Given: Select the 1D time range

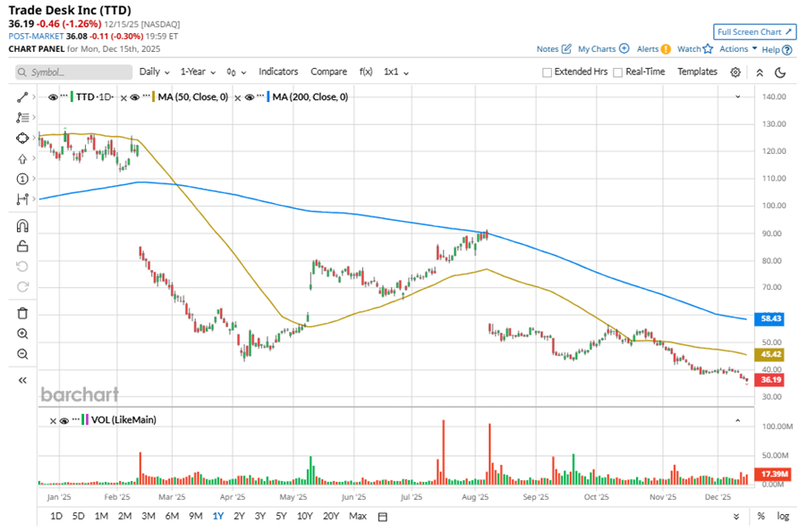Looking at the screenshot, I should (x=56, y=516).
